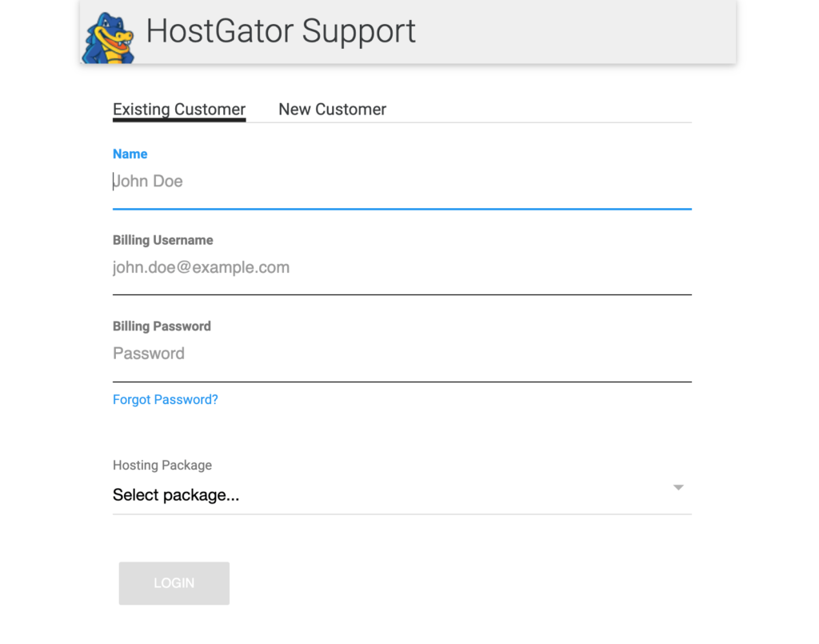The height and width of the screenshot is (644, 819).
Task: Select the Billing Password input field
Action: [400, 354]
